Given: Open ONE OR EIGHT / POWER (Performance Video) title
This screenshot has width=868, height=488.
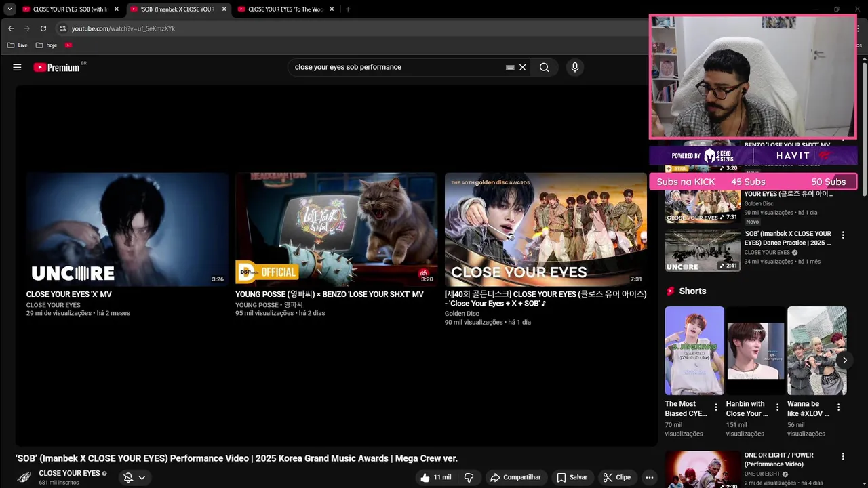Looking at the screenshot, I should click(778, 460).
